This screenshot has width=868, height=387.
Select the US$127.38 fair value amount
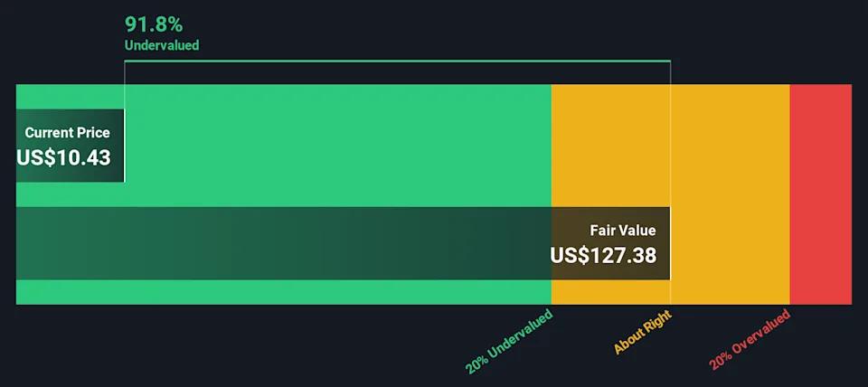pyautogui.click(x=603, y=255)
